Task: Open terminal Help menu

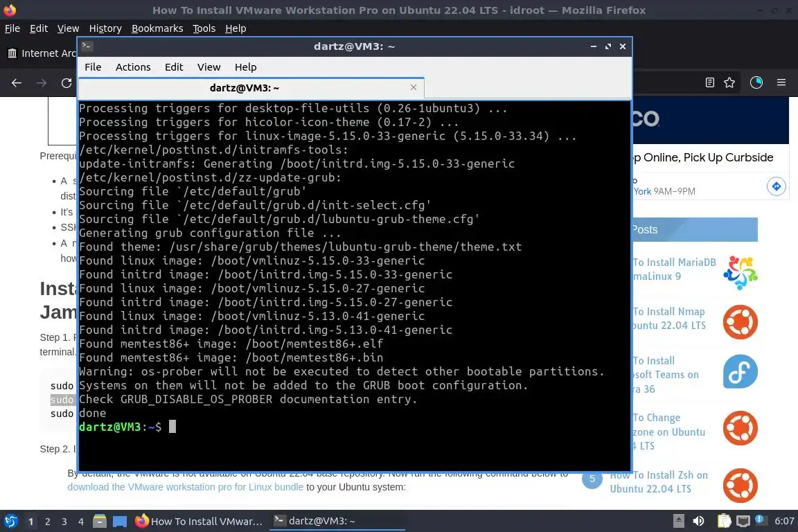Action: pos(245,67)
